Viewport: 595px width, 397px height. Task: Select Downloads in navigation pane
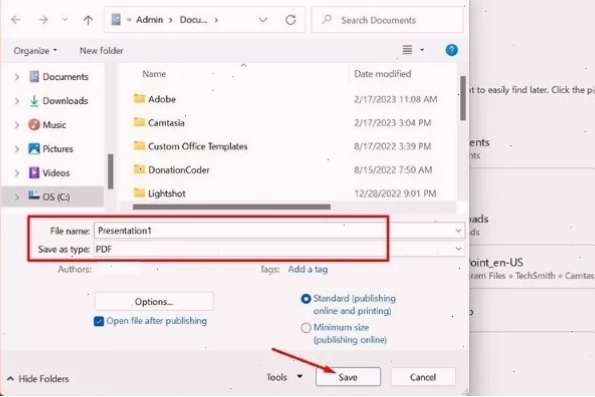pyautogui.click(x=58, y=101)
